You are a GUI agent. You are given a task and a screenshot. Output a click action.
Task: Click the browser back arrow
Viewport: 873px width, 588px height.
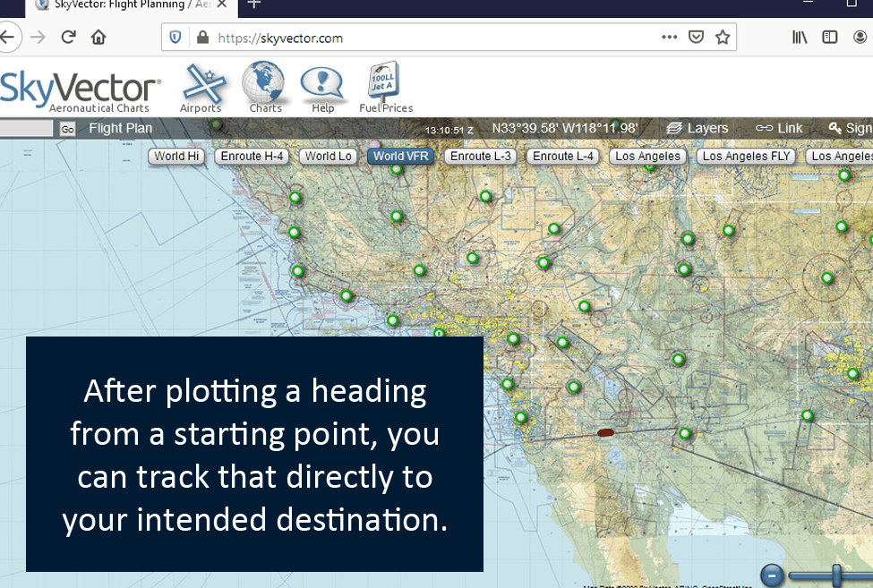8,38
